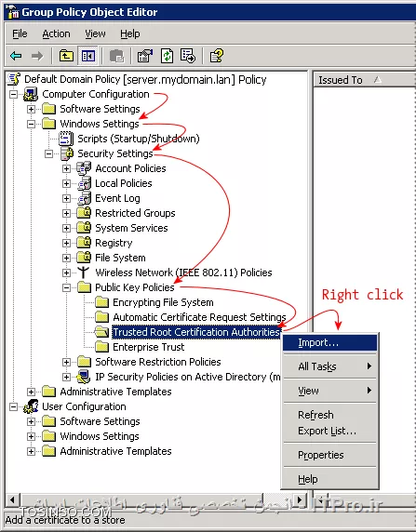Screen dimensions: 416x532
Task: Click the Up One Level folder icon
Action: coord(66,56)
